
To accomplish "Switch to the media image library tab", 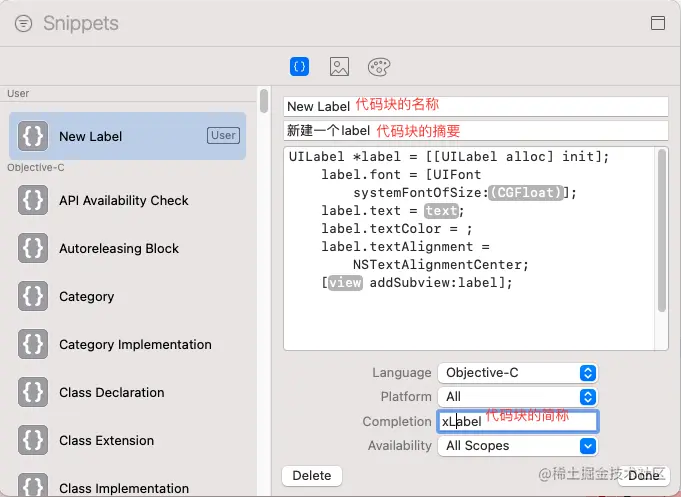I will (339, 67).
